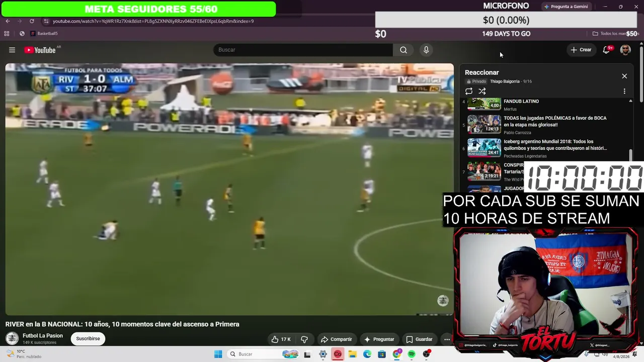This screenshot has width=644, height=362.
Task: Click the TODAS las jugadas POLÉMICAS title
Action: pyautogui.click(x=555, y=122)
